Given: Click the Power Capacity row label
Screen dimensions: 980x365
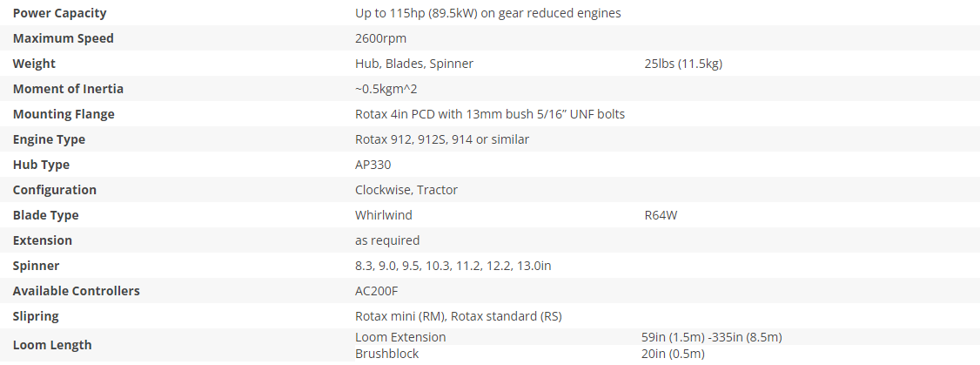Looking at the screenshot, I should coord(59,13).
